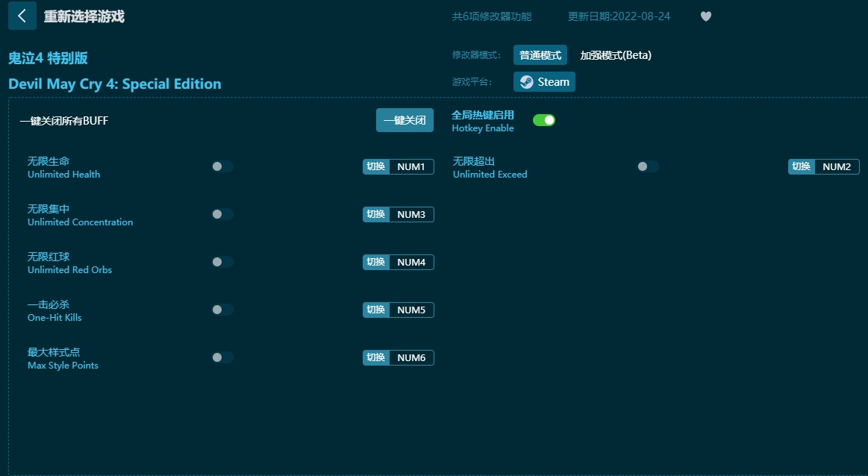Click the back arrow icon

(x=22, y=16)
